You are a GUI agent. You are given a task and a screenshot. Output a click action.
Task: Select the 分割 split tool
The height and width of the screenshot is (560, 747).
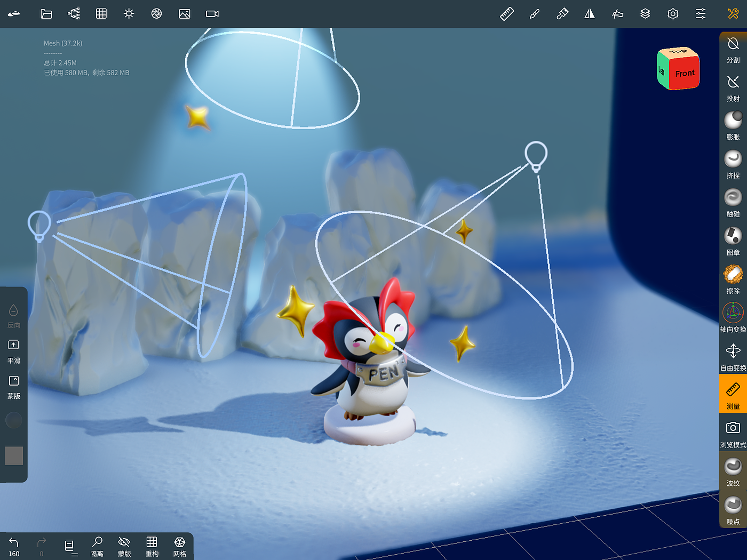click(x=733, y=51)
